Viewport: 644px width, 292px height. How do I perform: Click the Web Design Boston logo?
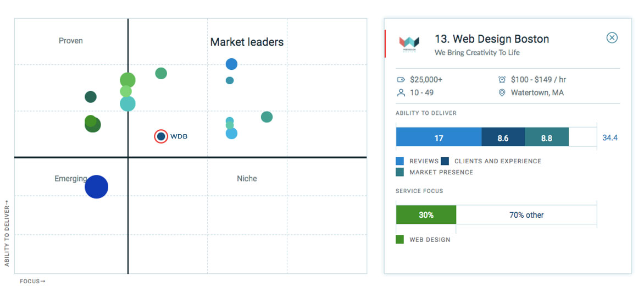(x=409, y=43)
